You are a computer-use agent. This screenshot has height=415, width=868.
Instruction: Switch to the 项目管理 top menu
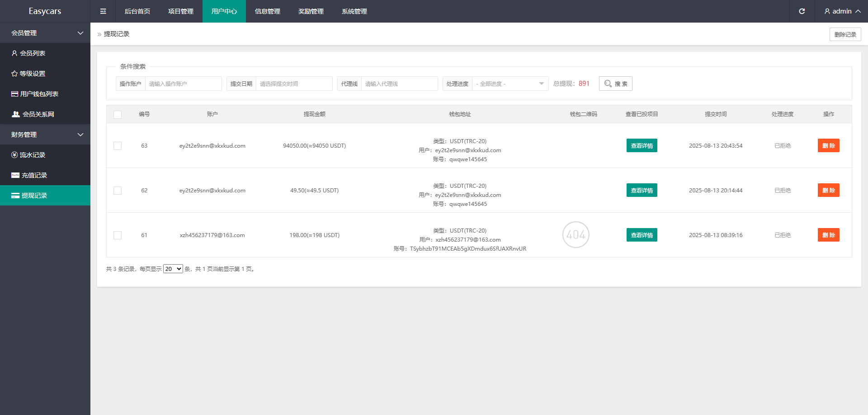pyautogui.click(x=181, y=11)
